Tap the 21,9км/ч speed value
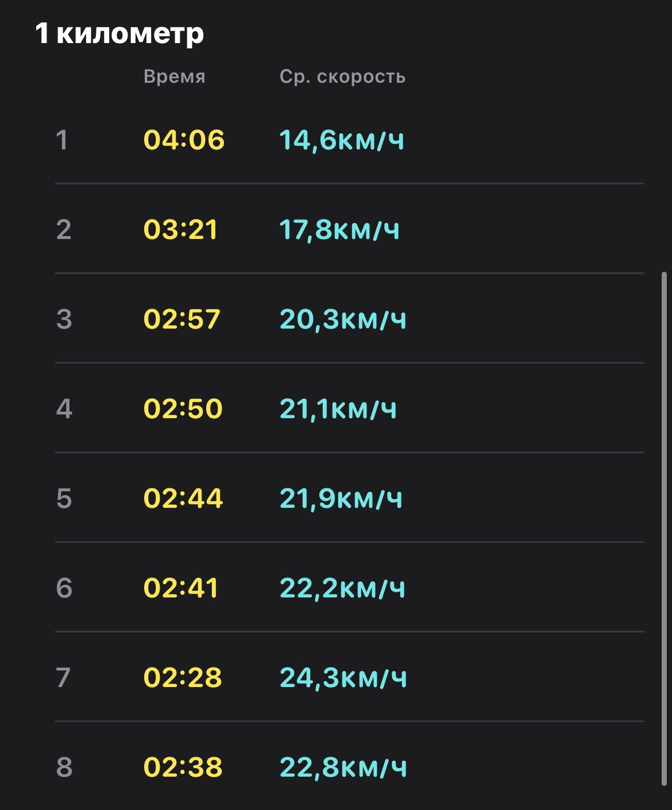 [x=341, y=499]
